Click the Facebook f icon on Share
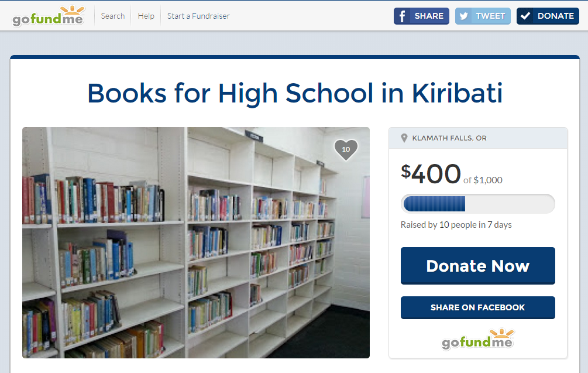 402,16
